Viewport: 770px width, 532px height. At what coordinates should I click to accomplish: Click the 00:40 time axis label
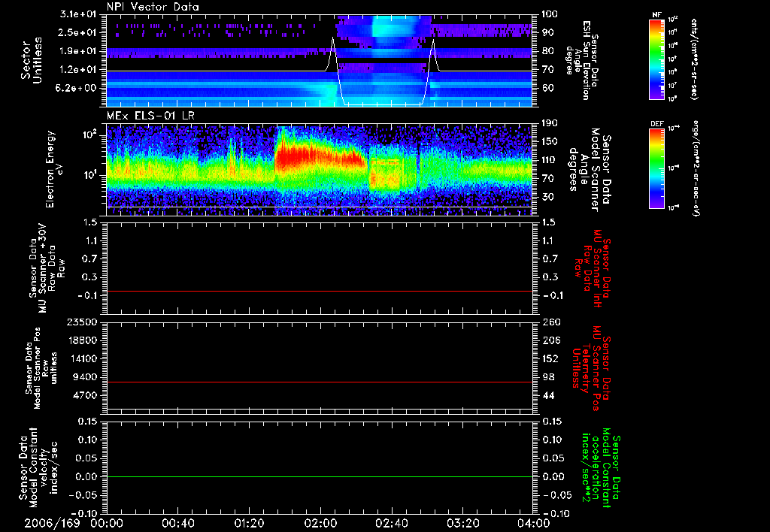[177, 522]
